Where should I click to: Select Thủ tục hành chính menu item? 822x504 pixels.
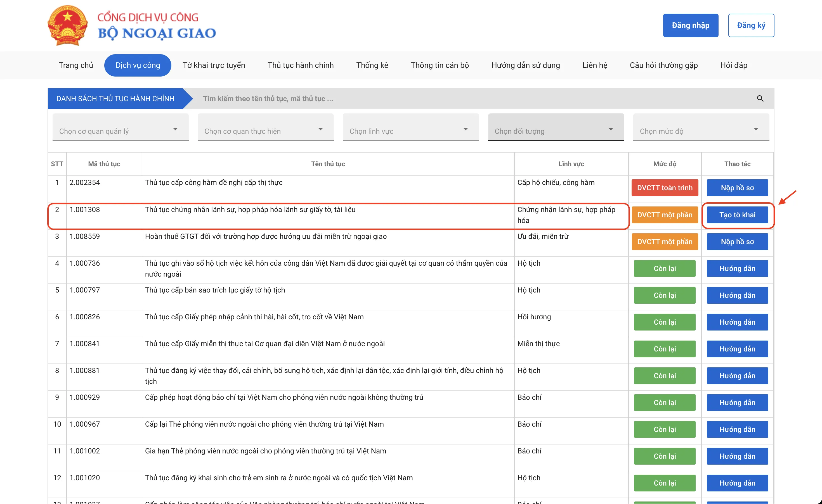(300, 65)
